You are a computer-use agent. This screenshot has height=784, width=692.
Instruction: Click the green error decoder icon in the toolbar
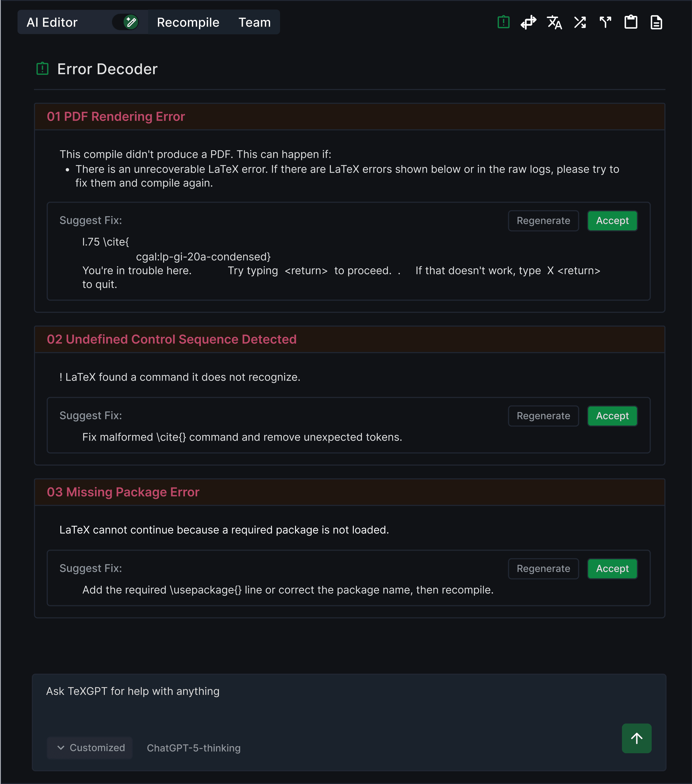pyautogui.click(x=503, y=22)
